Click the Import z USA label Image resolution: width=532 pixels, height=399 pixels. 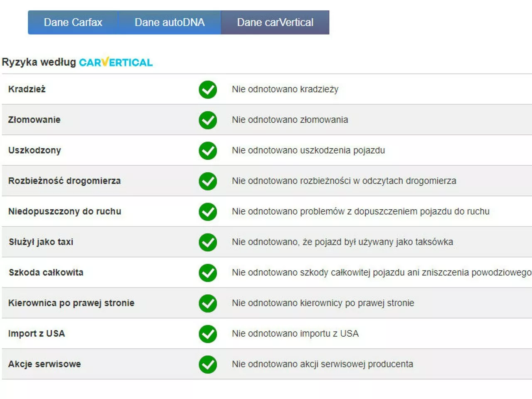pyautogui.click(x=37, y=334)
